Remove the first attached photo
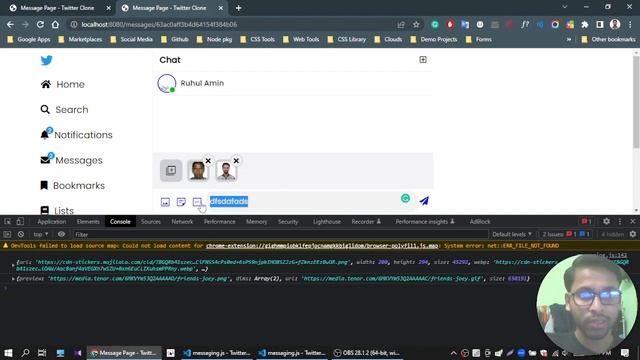The height and width of the screenshot is (360, 640). (208, 161)
